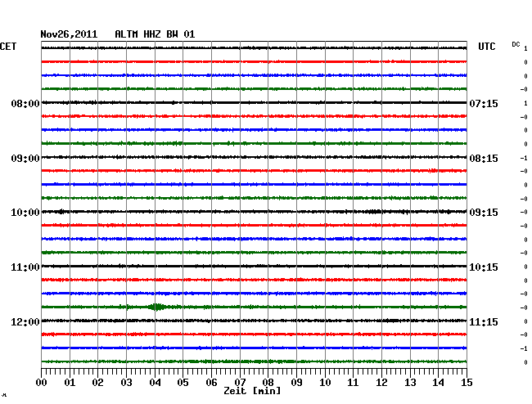Click the CET time zone label
532x404 pixels.
coord(8,47)
